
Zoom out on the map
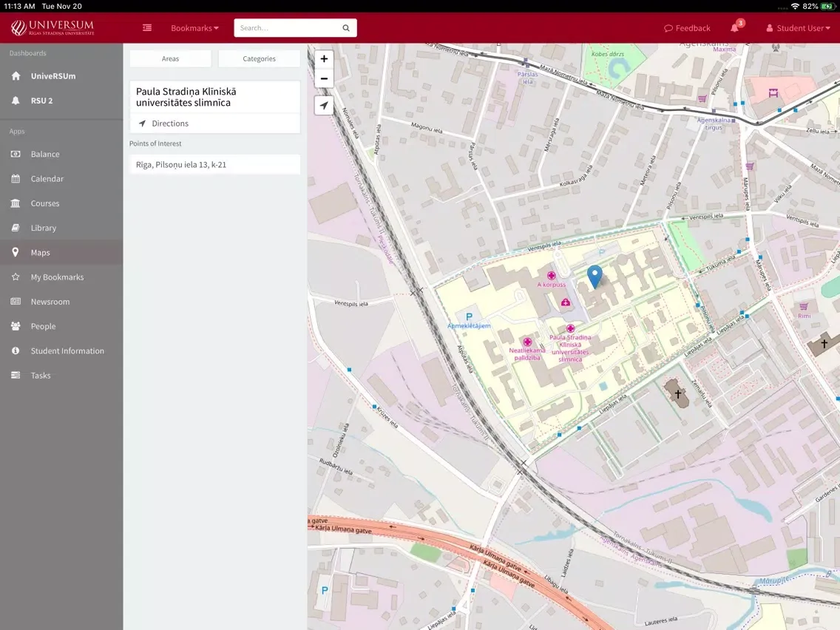[x=324, y=78]
